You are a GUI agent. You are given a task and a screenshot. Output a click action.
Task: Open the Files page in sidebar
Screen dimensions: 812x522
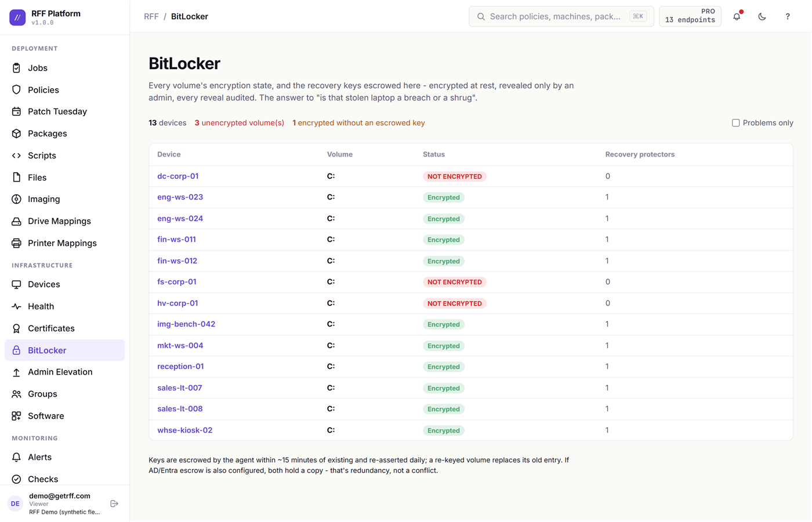coord(64,177)
